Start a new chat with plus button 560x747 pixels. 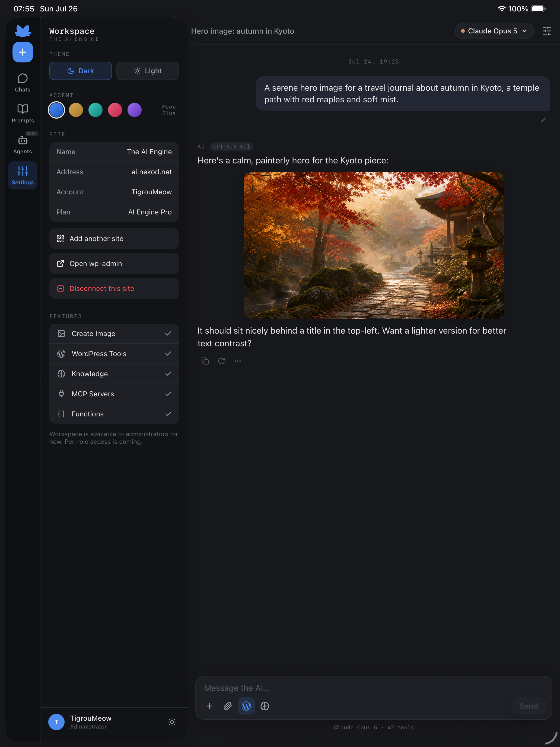point(23,52)
